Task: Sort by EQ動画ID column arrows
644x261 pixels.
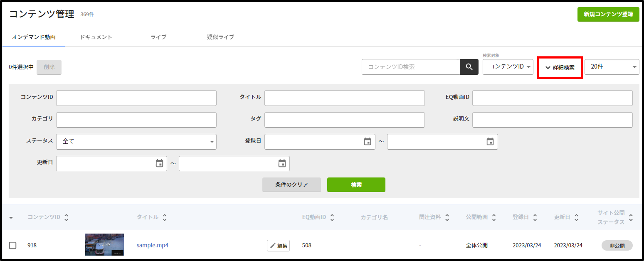Action: click(332, 217)
